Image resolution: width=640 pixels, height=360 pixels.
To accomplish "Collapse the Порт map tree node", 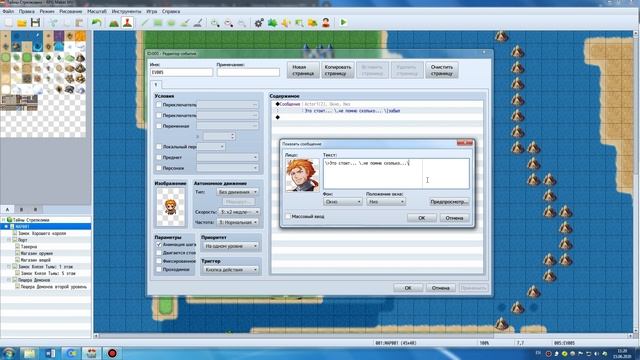I will pyautogui.click(x=9, y=240).
